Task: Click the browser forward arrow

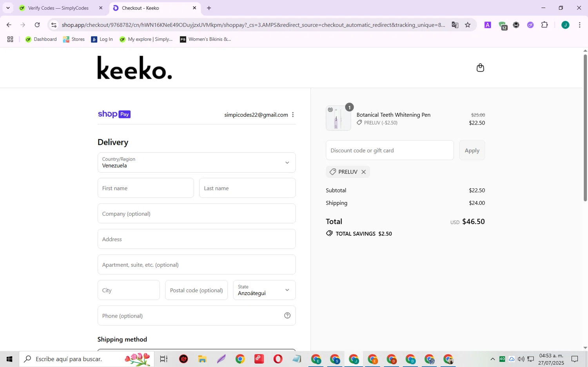Action: coord(23,25)
